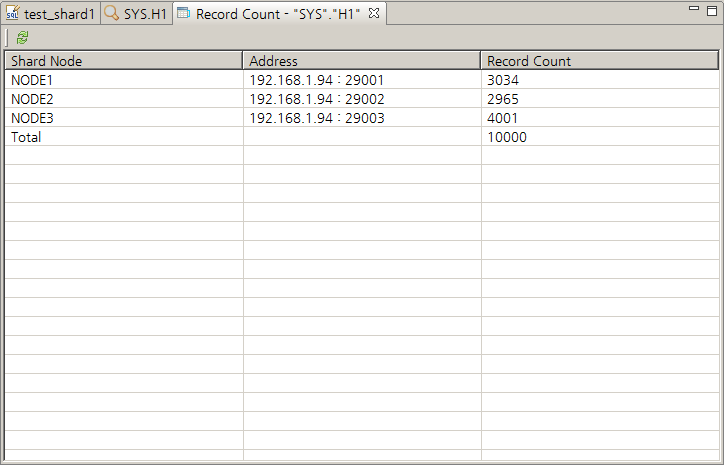Click address 192.168.1.94 : 29001 cell
The height and width of the screenshot is (465, 724).
316,80
